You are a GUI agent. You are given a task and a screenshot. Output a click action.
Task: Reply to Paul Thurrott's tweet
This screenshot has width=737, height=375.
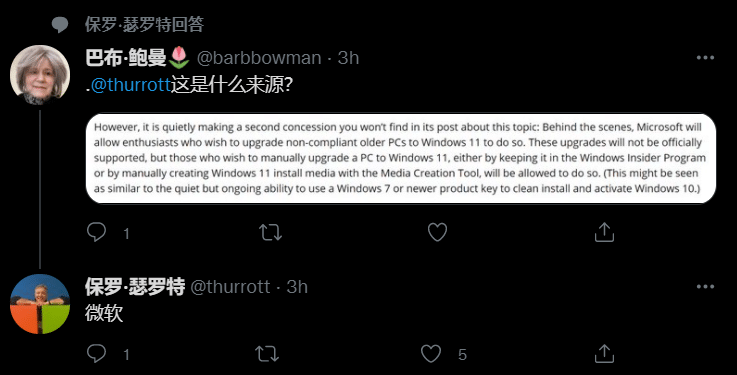tap(97, 353)
